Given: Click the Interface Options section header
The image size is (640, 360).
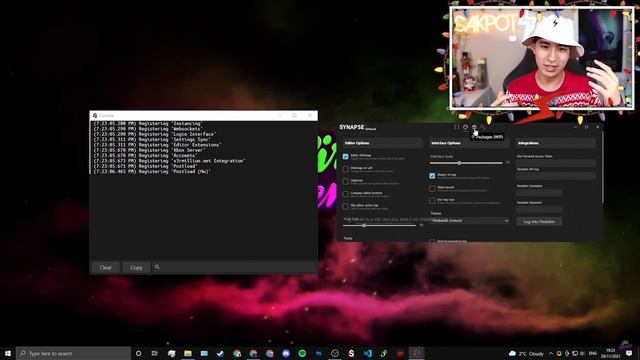Looking at the screenshot, I should (x=469, y=143).
